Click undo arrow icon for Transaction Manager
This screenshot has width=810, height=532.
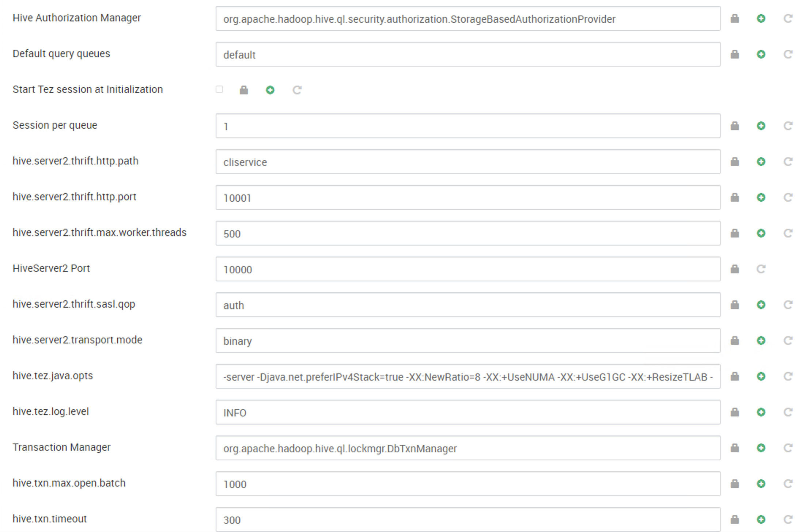[x=788, y=448]
